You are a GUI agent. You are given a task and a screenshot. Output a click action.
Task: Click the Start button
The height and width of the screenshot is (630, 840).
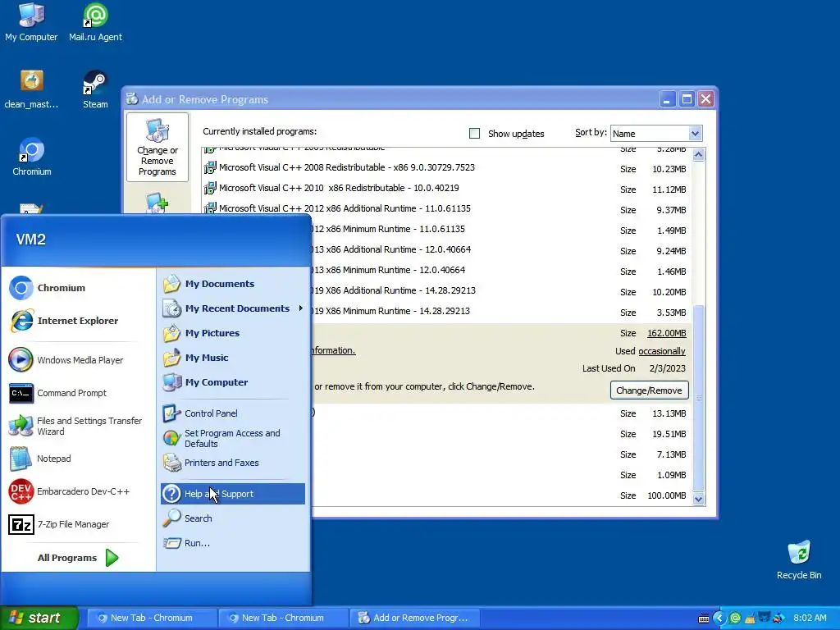click(x=39, y=618)
